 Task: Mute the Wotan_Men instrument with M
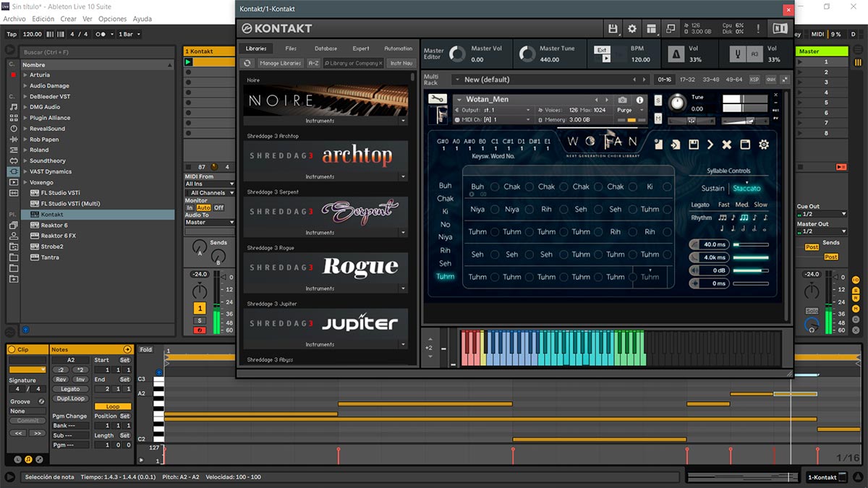click(x=658, y=117)
